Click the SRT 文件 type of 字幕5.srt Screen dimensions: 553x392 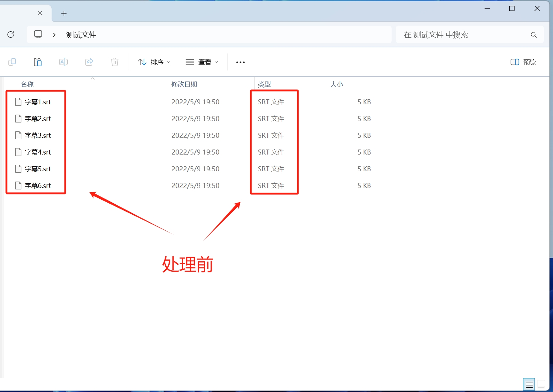[x=271, y=169]
